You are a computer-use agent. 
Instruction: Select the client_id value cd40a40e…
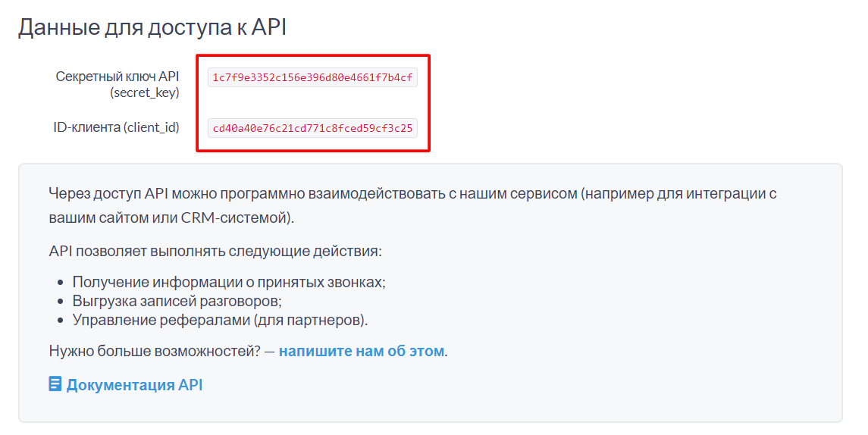(x=312, y=128)
